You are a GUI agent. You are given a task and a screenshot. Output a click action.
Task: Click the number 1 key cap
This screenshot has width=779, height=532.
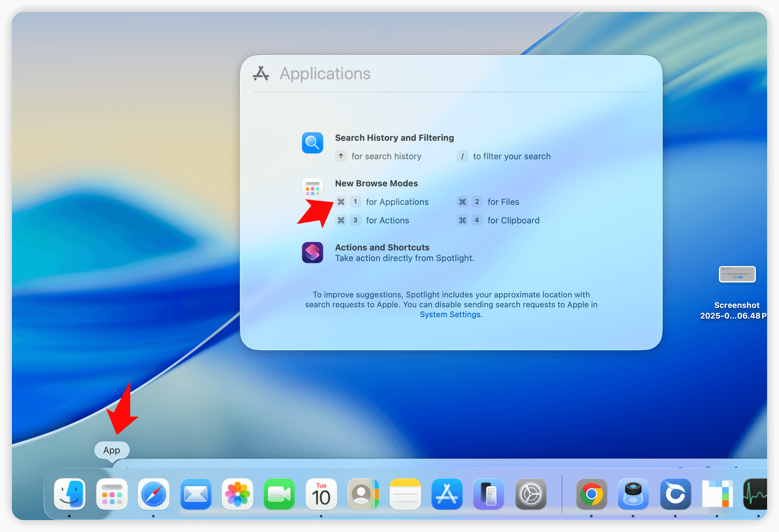[355, 202]
